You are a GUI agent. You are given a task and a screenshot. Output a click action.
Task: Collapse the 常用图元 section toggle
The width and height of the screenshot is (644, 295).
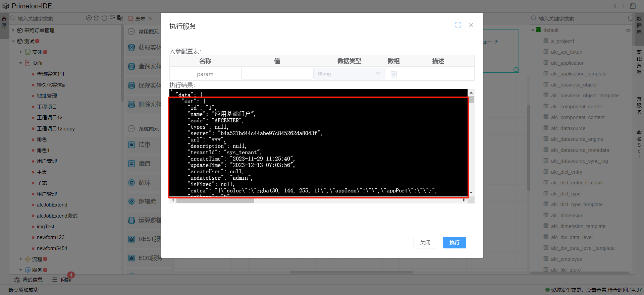[x=131, y=32]
